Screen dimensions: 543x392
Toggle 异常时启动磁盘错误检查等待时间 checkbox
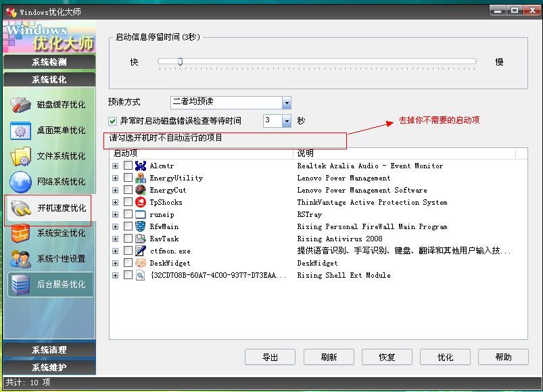click(112, 121)
